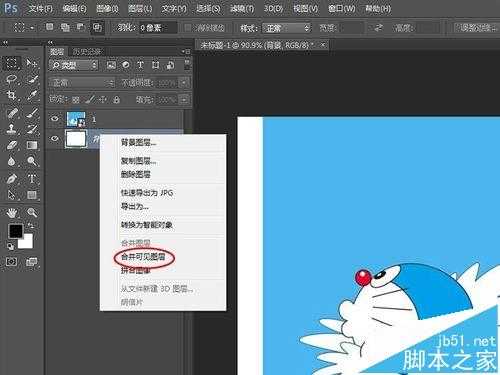
Task: Hide layer 1 using its eye icon
Action: tap(55, 118)
